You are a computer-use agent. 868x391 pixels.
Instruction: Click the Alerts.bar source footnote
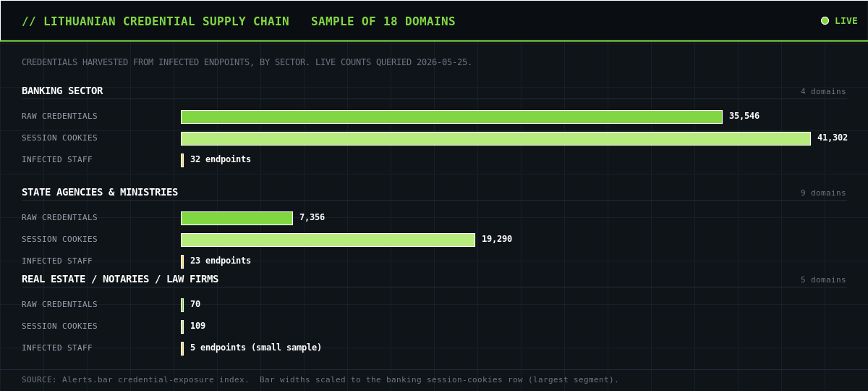pyautogui.click(x=320, y=380)
